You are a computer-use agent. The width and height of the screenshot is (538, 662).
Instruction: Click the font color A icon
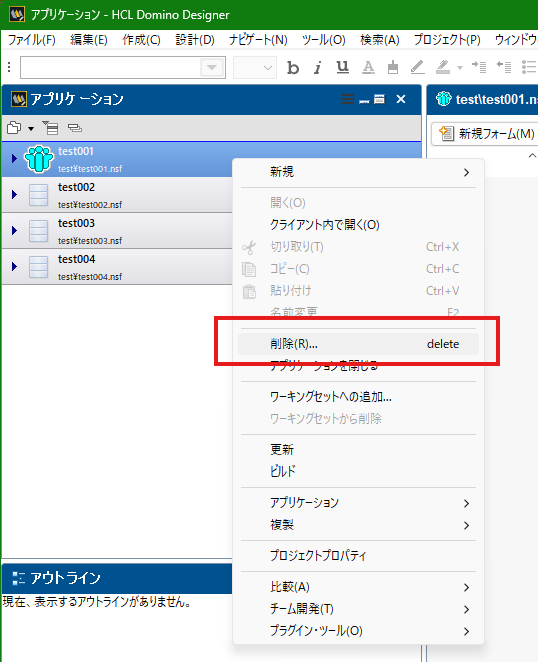coord(368,68)
